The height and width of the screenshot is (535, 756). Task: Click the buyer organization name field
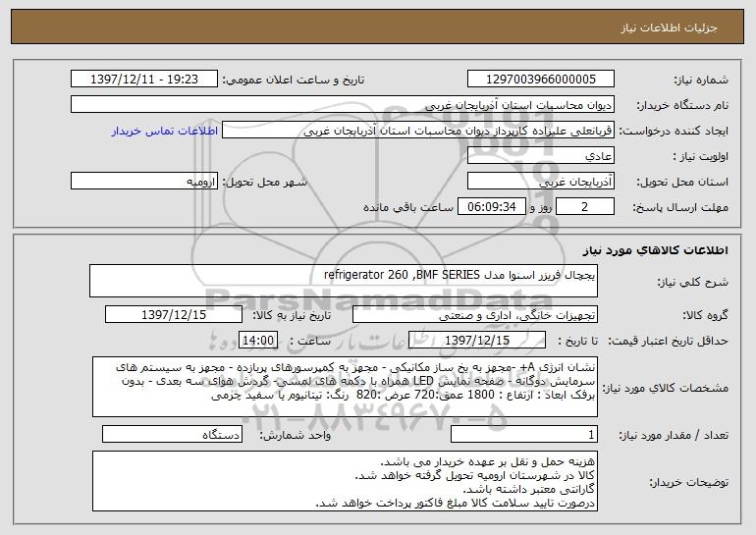point(343,105)
